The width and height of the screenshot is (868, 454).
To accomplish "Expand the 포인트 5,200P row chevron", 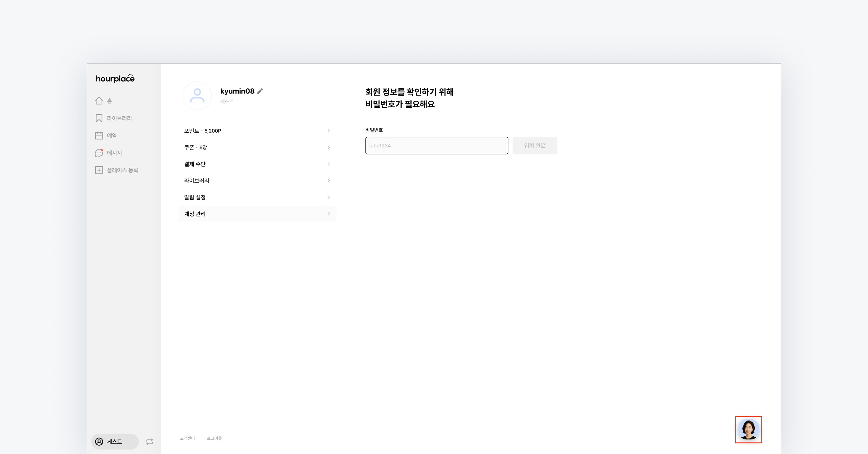I will point(329,131).
